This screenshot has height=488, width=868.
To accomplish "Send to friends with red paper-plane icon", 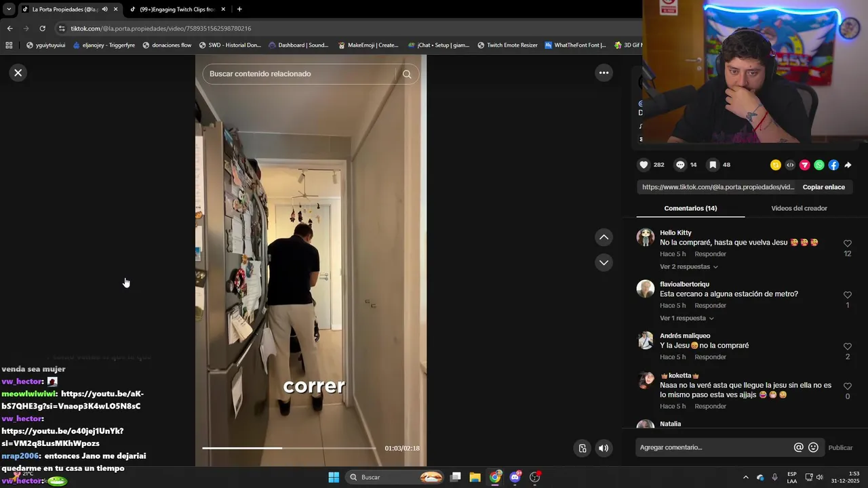I will [805, 165].
